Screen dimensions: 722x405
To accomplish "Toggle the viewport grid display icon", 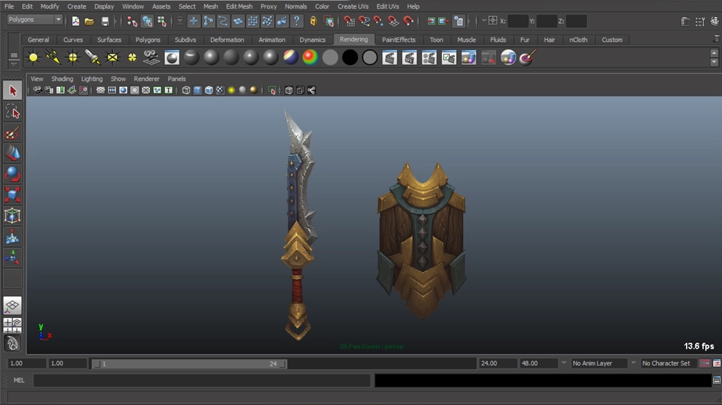I will click(x=100, y=90).
